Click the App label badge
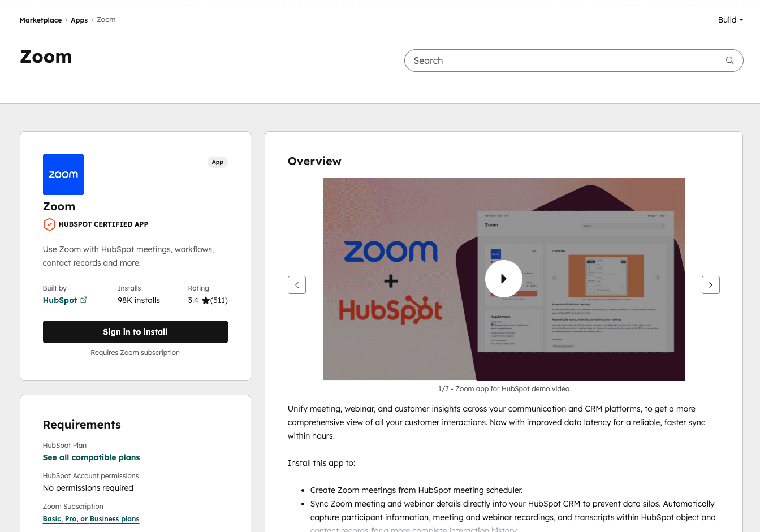Viewport: 760px width, 532px height. click(217, 162)
